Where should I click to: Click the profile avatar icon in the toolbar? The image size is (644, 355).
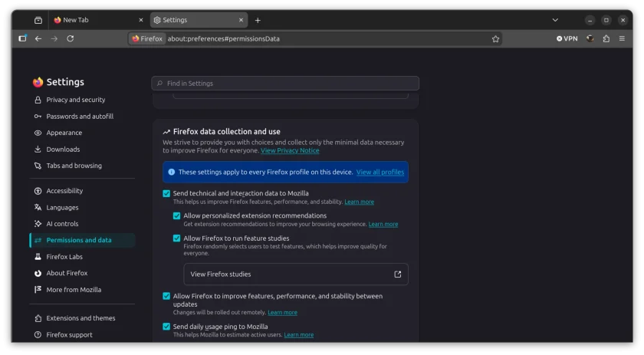point(590,38)
